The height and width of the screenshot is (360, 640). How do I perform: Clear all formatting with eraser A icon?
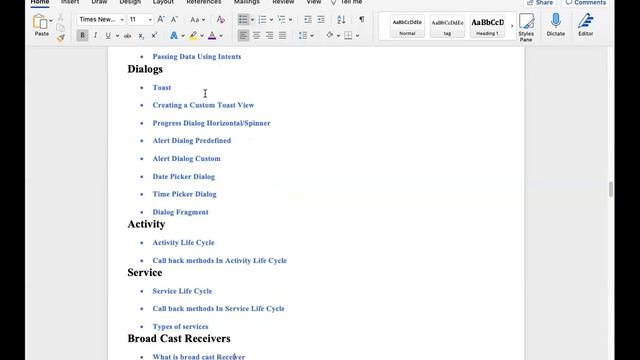220,20
